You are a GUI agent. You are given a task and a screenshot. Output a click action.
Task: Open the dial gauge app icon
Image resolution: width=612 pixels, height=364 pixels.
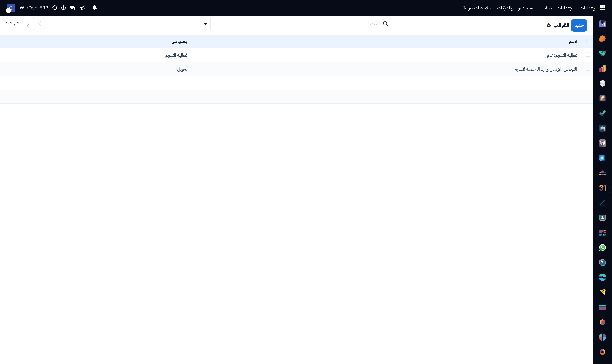click(602, 262)
